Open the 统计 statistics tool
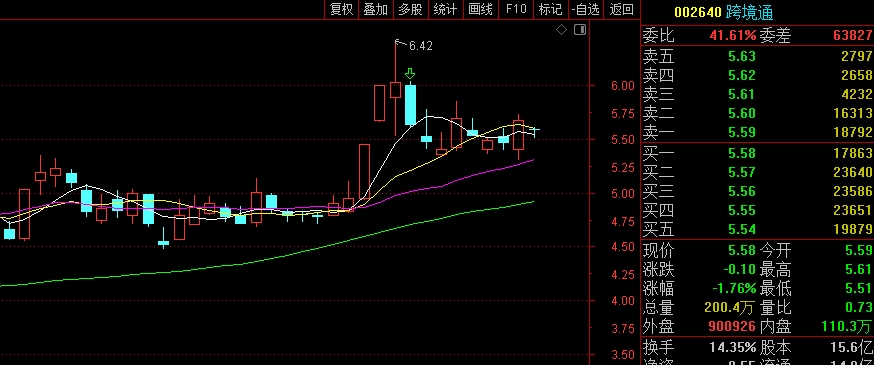This screenshot has height=365, width=874. [x=445, y=9]
